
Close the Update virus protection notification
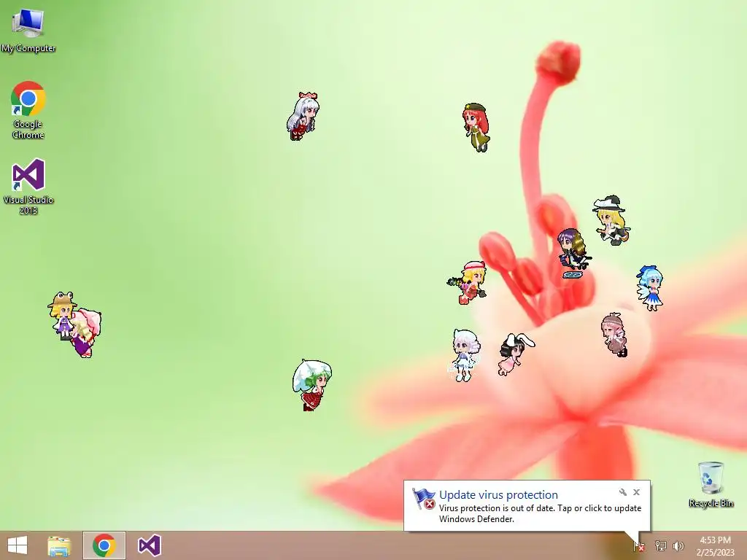636,492
